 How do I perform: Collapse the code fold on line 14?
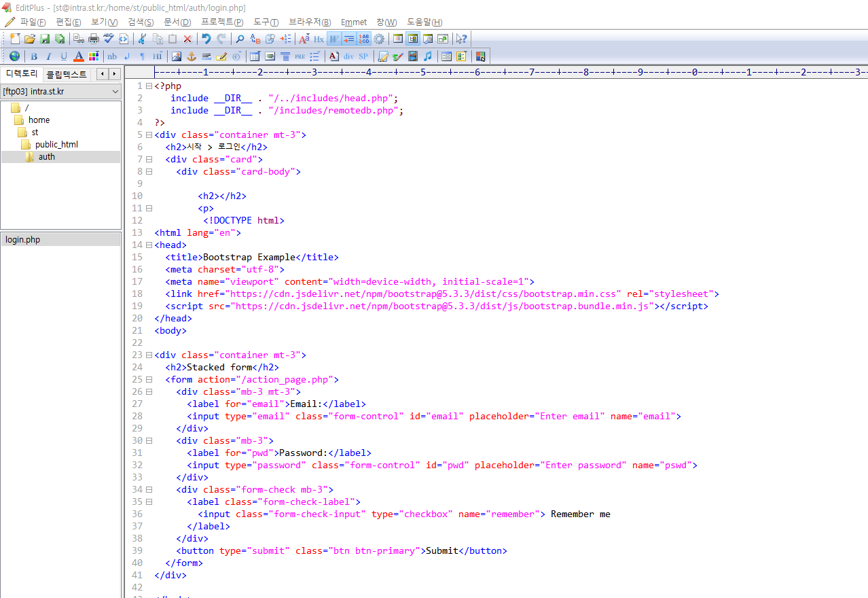pos(148,245)
